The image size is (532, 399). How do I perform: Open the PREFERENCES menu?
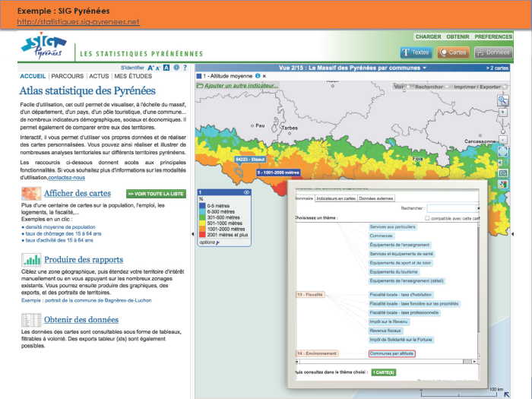tap(493, 36)
